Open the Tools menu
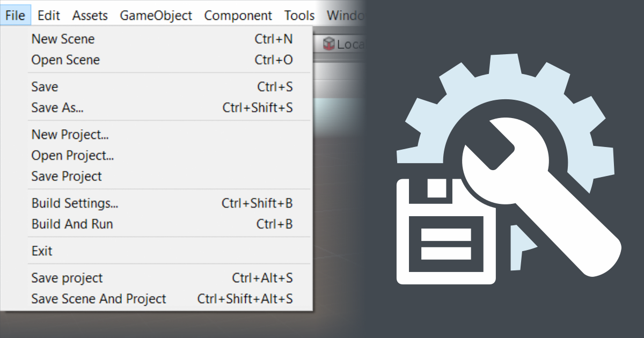644x338 pixels. coord(299,16)
